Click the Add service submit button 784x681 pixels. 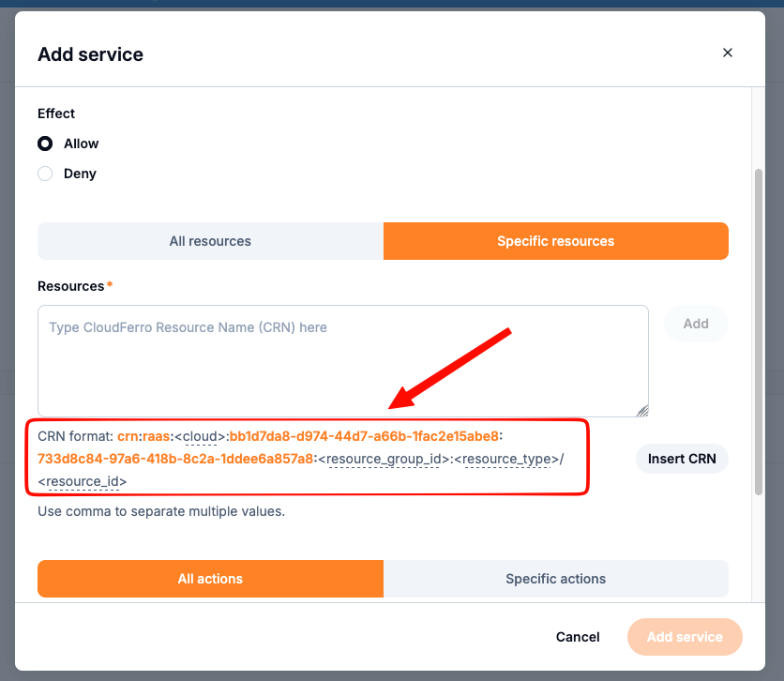tap(685, 637)
